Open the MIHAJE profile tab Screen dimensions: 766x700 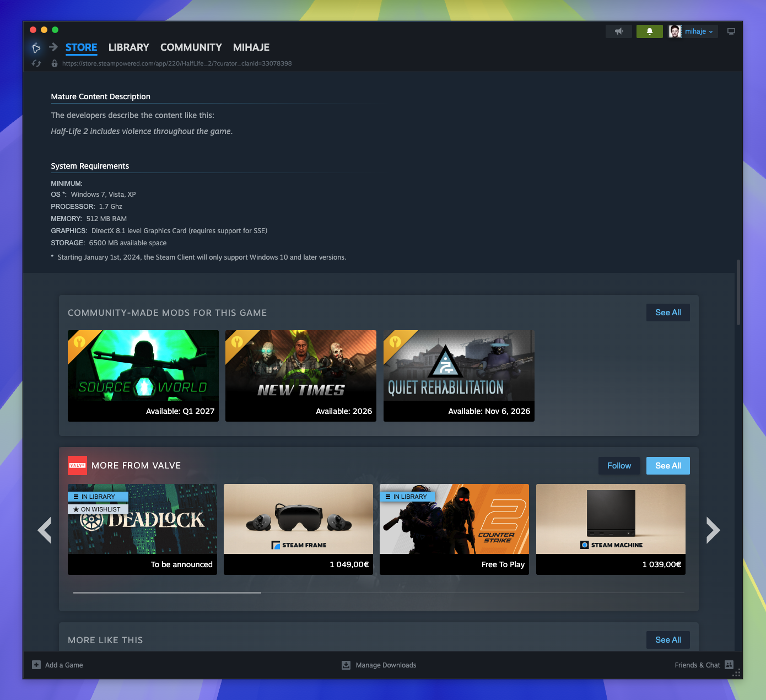tap(251, 47)
